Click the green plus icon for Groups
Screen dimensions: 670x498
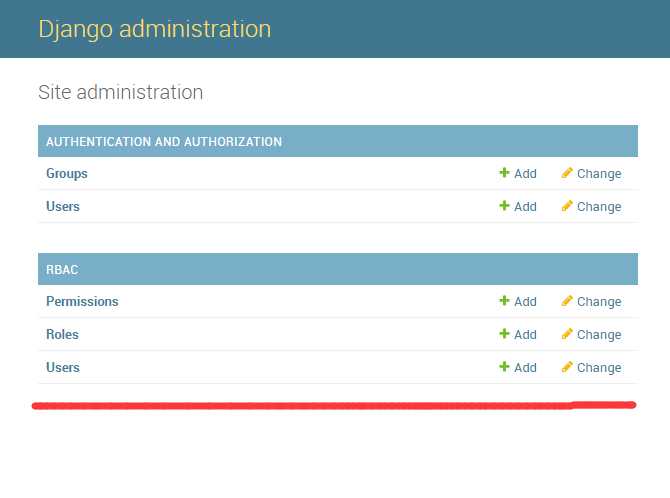pyautogui.click(x=504, y=173)
